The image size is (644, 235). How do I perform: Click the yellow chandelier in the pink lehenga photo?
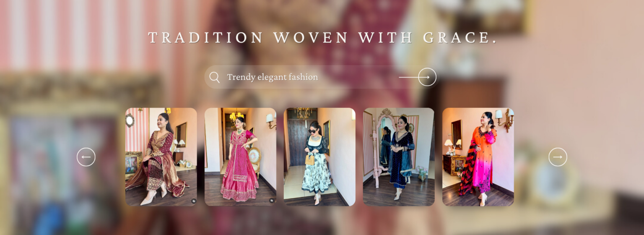tap(236, 115)
